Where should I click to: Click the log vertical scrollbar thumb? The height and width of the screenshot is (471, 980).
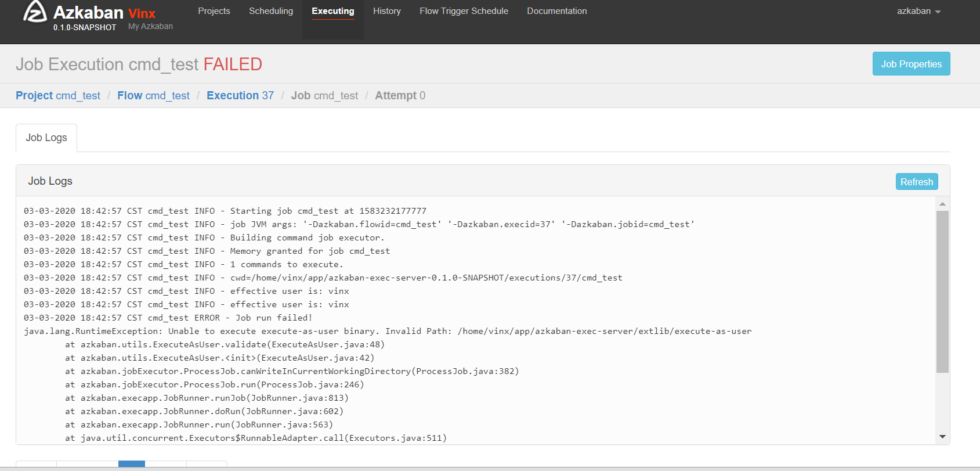pyautogui.click(x=942, y=292)
